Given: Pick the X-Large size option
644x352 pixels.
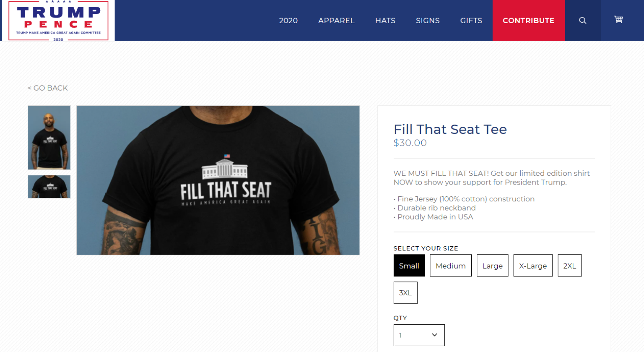Looking at the screenshot, I should [x=533, y=266].
